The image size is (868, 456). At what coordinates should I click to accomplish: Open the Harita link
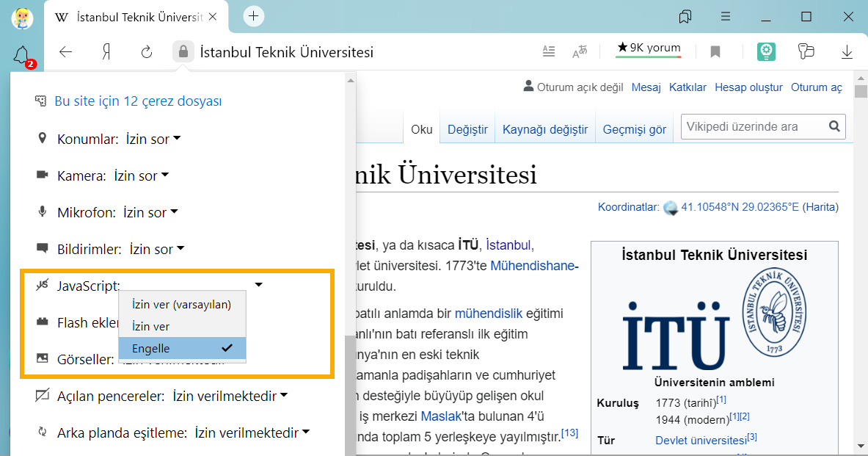coord(820,207)
